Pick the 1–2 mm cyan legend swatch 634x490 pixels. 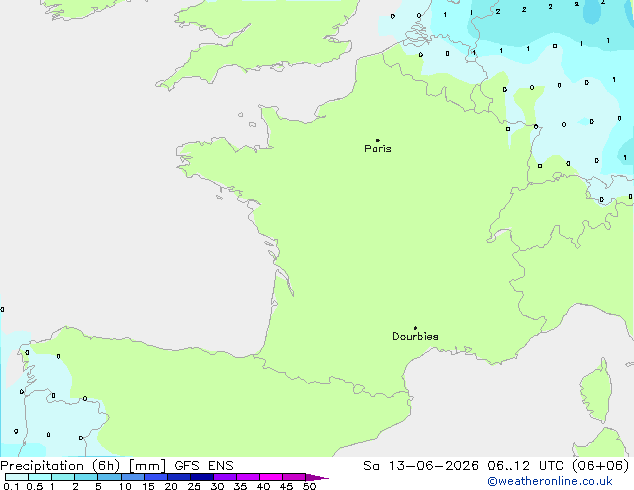tap(63, 477)
